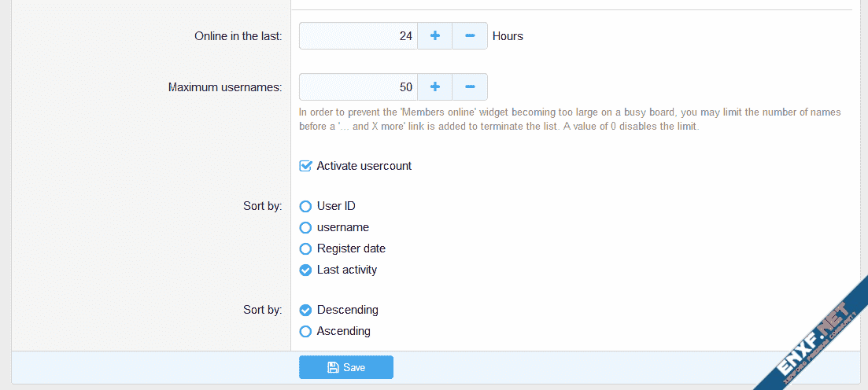Increase the 'Online in the last' hours value

pos(434,35)
